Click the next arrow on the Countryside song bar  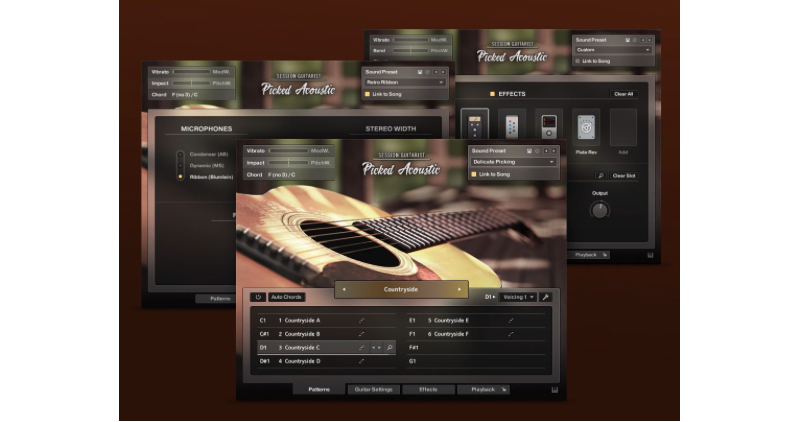(x=459, y=289)
